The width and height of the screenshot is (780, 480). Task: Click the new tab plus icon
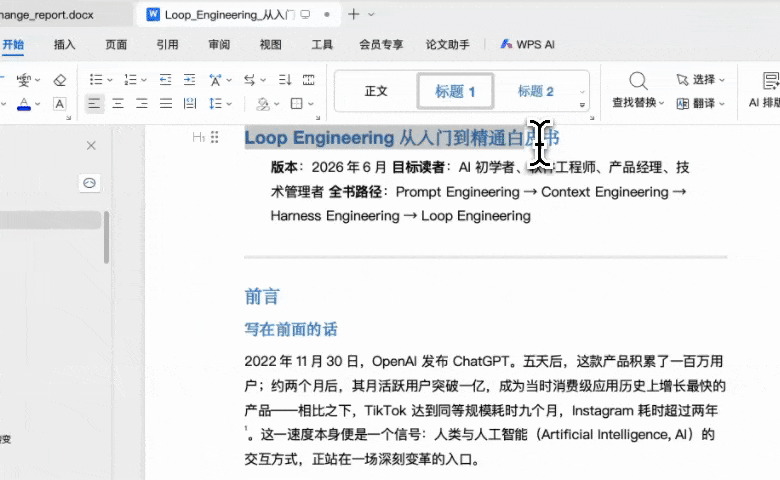pyautogui.click(x=353, y=14)
